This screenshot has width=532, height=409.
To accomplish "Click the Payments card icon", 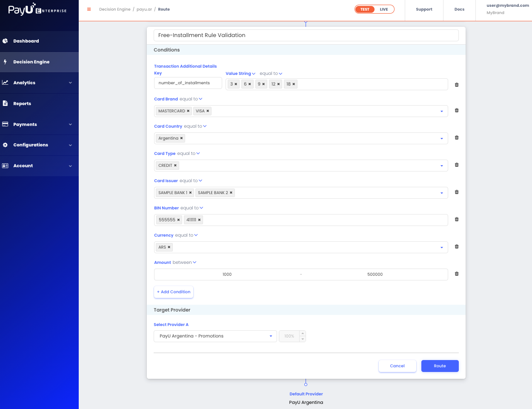I will point(5,124).
